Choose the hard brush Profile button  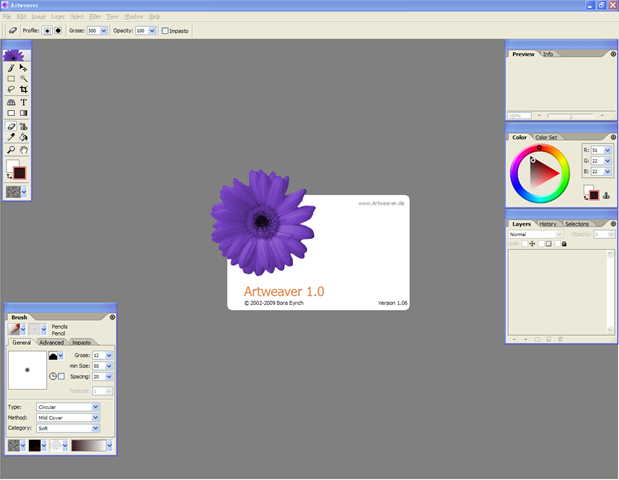(x=58, y=31)
